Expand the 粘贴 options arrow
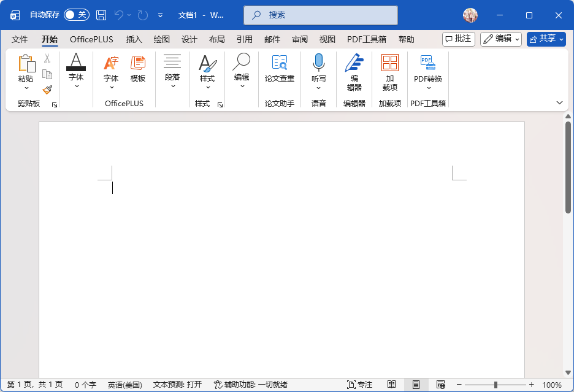Viewport: 574px width, 392px height. click(26, 88)
